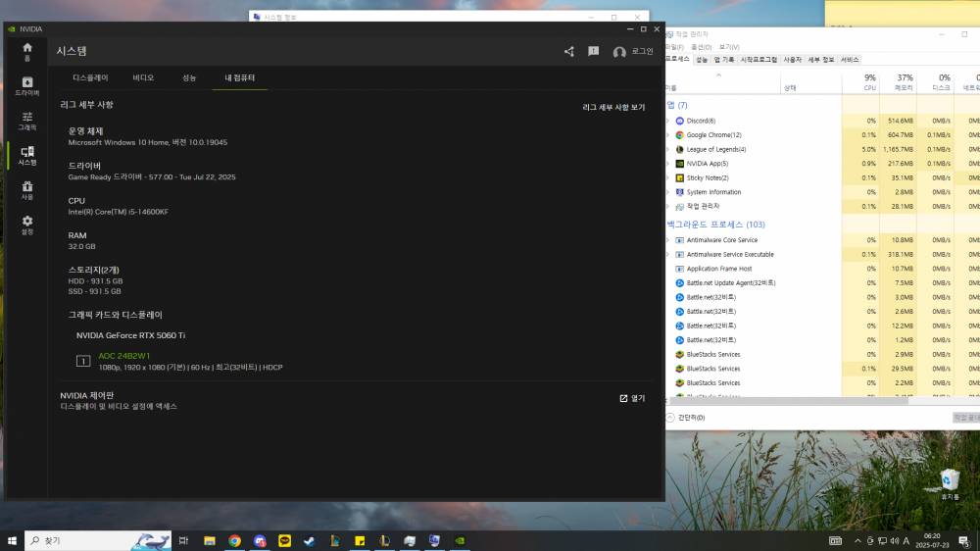Viewport: 980px width, 551px height.
Task: Open File Explorer from the taskbar
Action: pyautogui.click(x=210, y=541)
